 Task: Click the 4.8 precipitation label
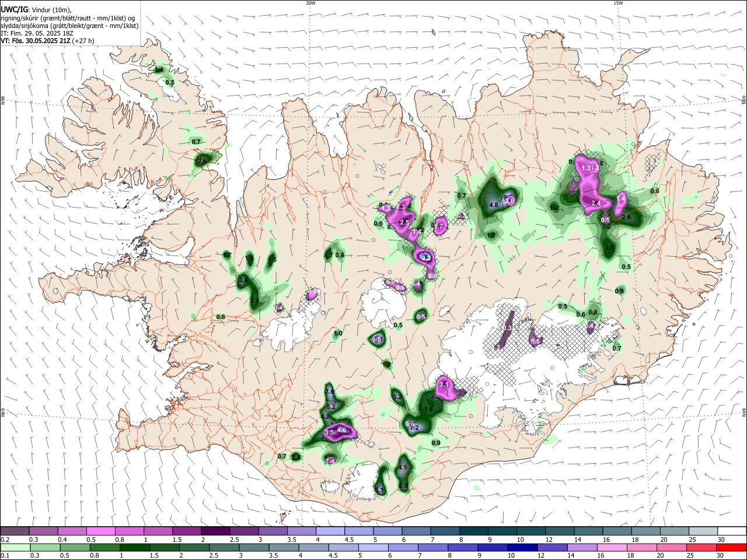coord(493,205)
